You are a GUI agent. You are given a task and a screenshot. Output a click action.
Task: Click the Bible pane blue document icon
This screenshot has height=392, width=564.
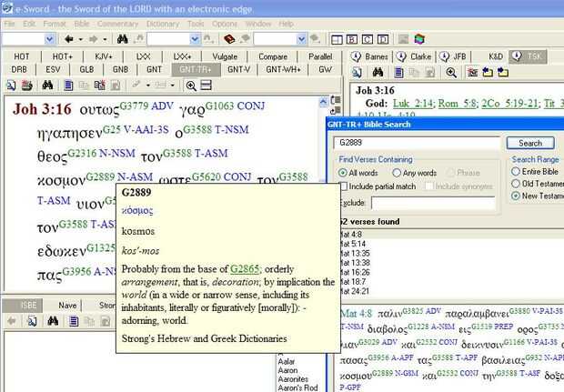click(68, 85)
